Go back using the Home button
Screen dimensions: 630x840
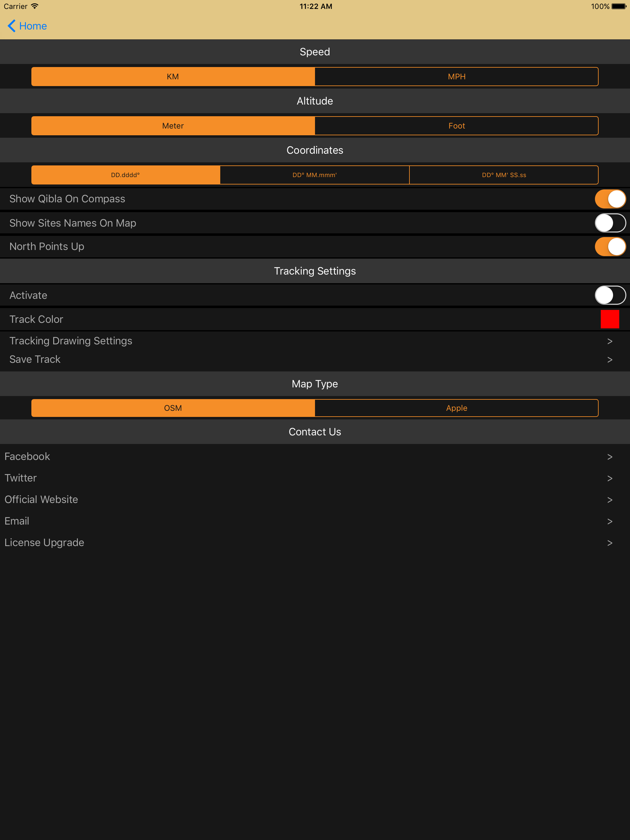coord(27,26)
